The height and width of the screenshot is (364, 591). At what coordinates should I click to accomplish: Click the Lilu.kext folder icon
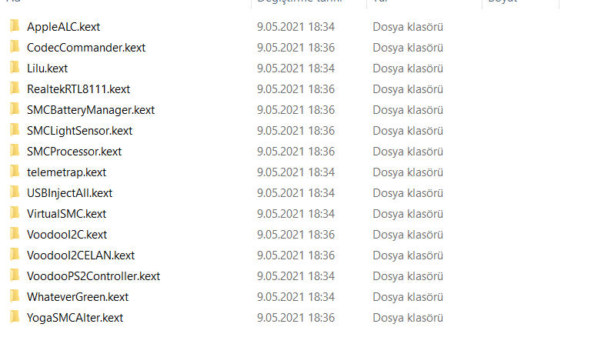pos(15,68)
